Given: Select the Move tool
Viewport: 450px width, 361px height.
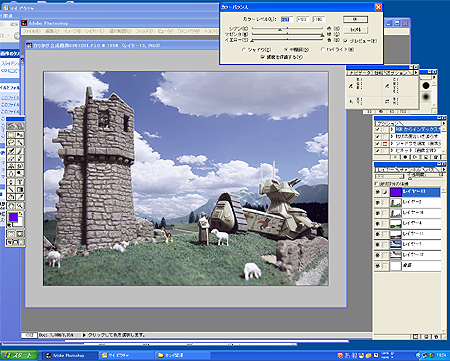Looking at the screenshot, I should pos(20,135).
